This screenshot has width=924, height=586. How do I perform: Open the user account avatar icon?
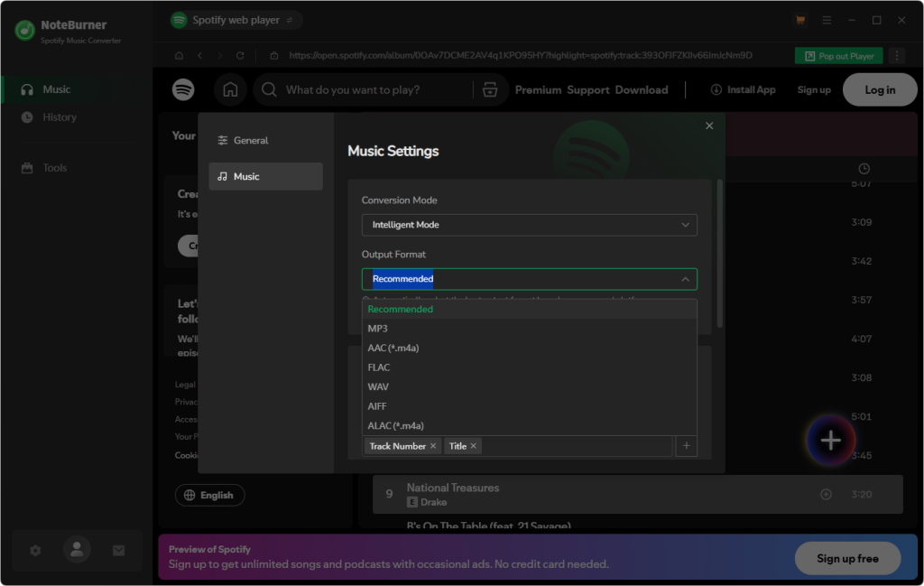[78, 550]
